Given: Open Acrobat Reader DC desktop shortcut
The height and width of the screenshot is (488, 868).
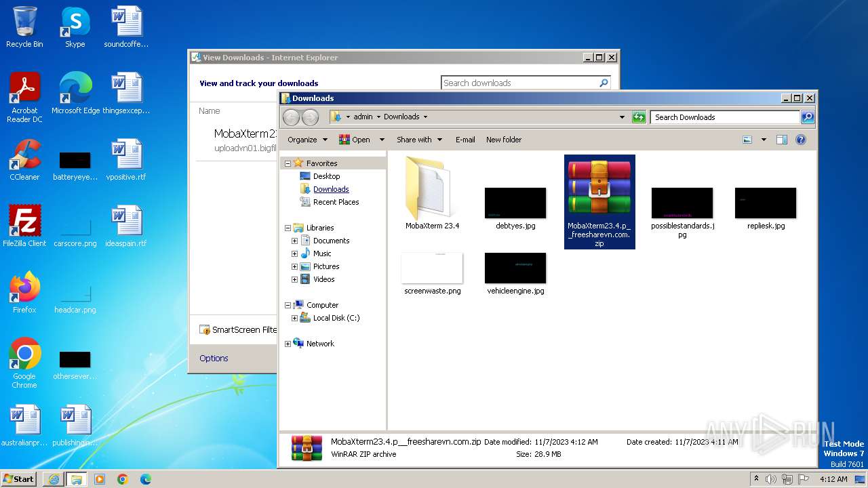Looking at the screenshot, I should point(24,98).
